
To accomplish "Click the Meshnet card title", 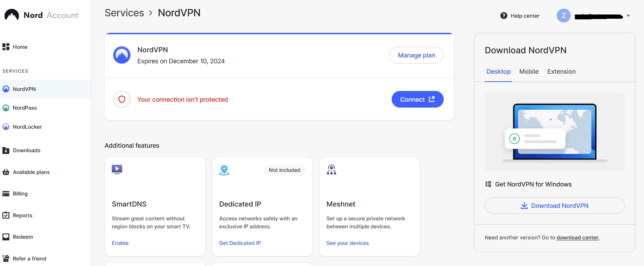I will 341,204.
